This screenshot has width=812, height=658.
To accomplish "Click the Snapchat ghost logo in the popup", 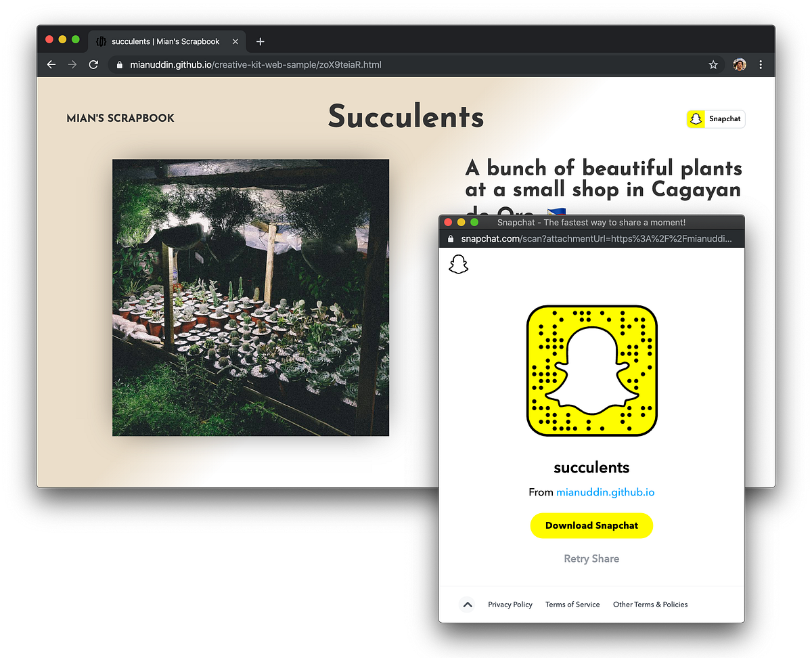I will tap(458, 264).
